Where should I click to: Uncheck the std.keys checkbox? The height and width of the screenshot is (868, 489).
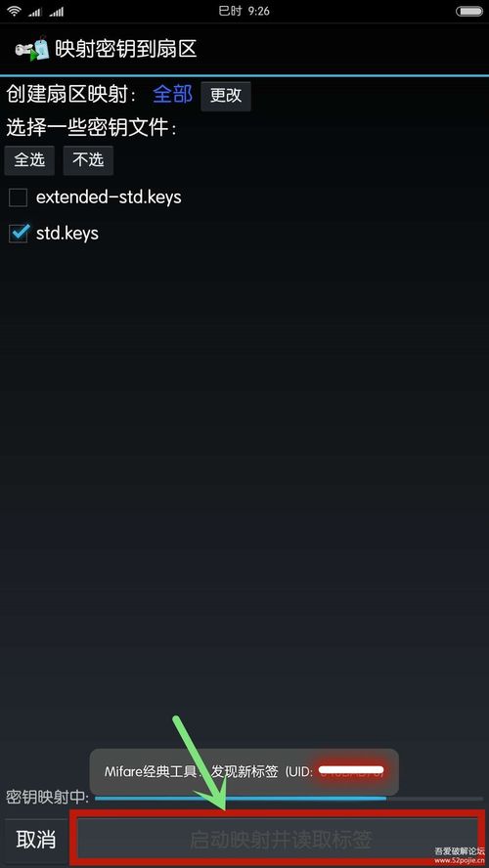(18, 234)
